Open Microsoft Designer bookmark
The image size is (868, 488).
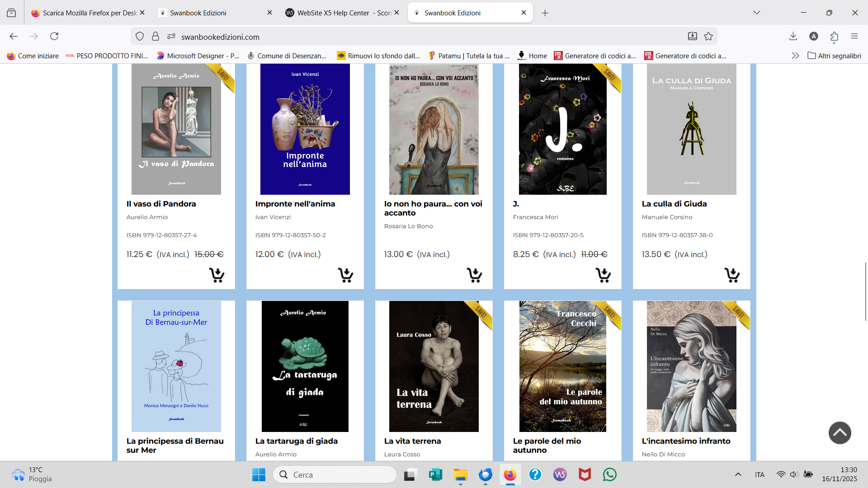coord(198,56)
